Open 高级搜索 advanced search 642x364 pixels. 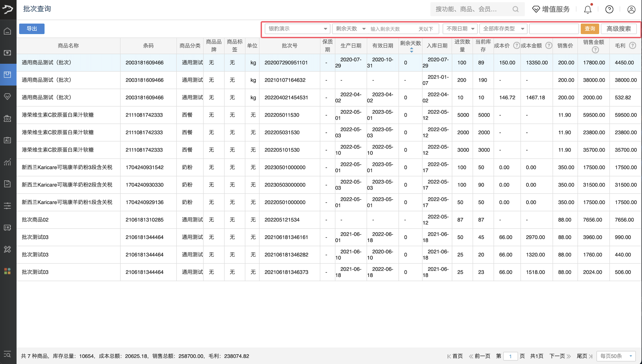(x=618, y=29)
